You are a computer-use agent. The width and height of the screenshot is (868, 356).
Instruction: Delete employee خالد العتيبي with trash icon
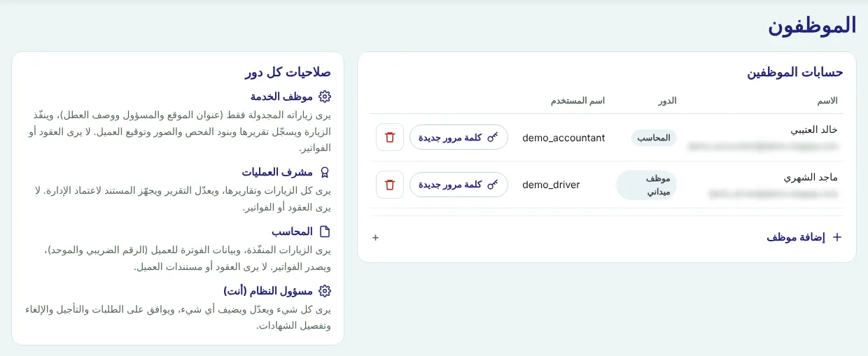click(390, 137)
